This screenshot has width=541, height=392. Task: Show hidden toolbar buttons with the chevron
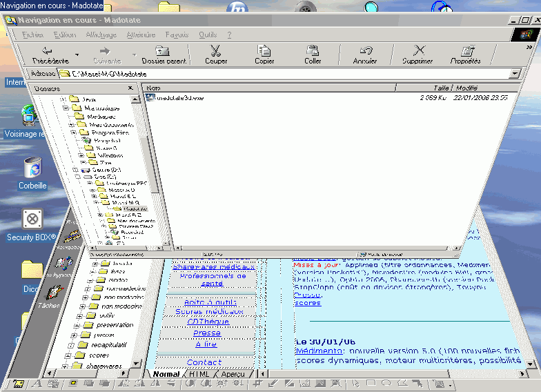click(529, 47)
